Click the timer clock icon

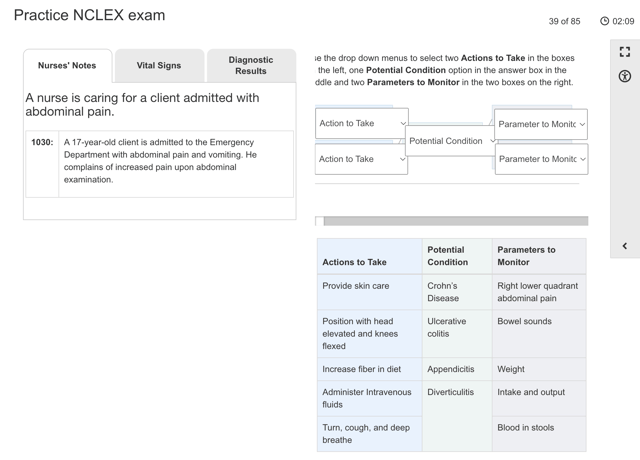click(x=604, y=21)
